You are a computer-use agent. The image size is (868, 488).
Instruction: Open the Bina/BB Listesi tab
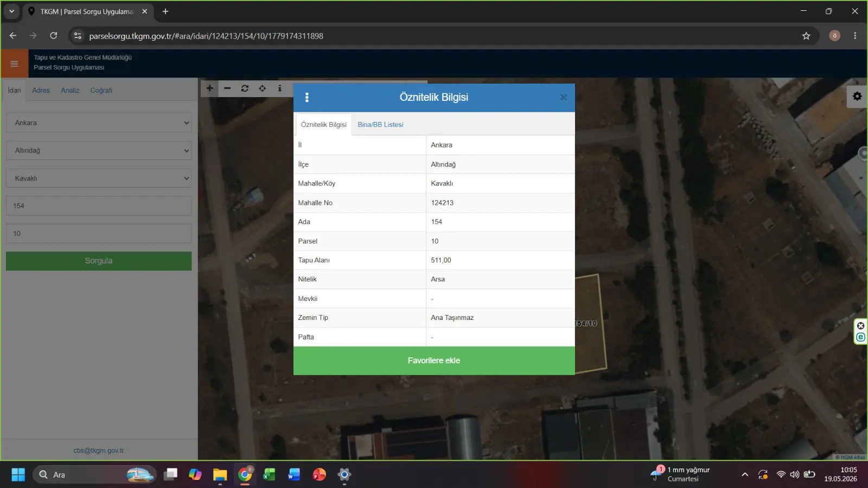[380, 125]
